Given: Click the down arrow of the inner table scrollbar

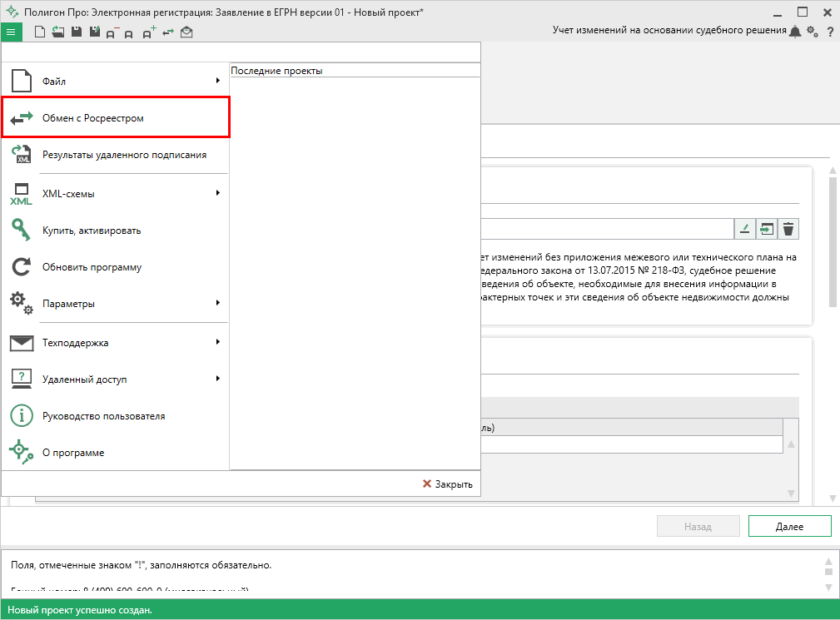Looking at the screenshot, I should click(x=791, y=494).
